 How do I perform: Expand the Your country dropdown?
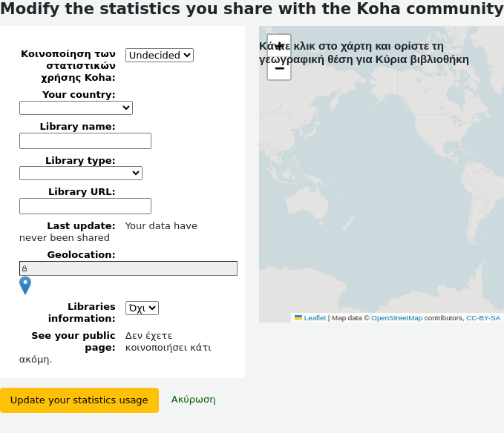(x=76, y=108)
